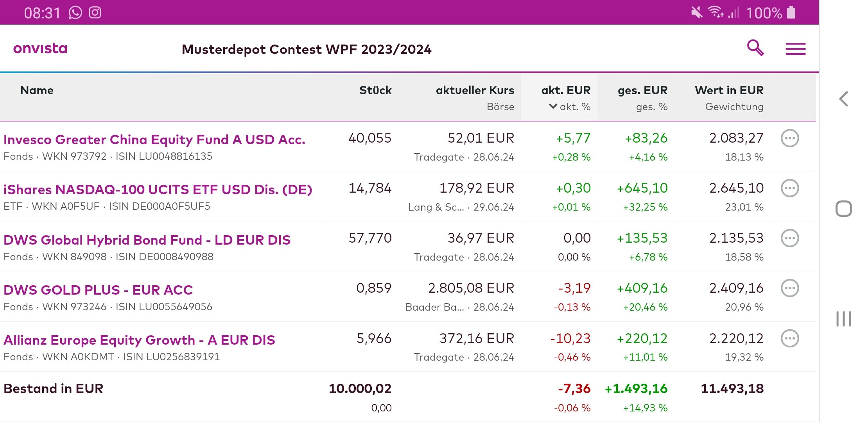Sort by Wert in EUR header
The height and width of the screenshot is (422, 868).
[729, 90]
